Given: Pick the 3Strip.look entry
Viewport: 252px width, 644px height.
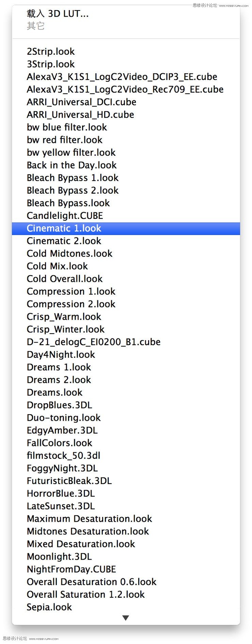Looking at the screenshot, I should tap(51, 64).
